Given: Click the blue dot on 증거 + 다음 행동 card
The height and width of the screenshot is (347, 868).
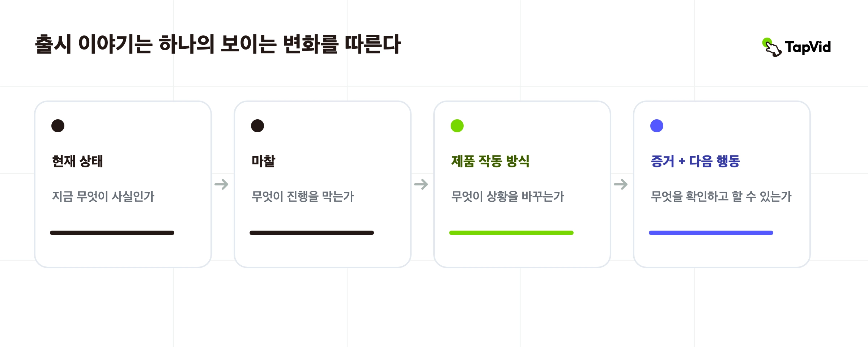Looking at the screenshot, I should coord(657,126).
